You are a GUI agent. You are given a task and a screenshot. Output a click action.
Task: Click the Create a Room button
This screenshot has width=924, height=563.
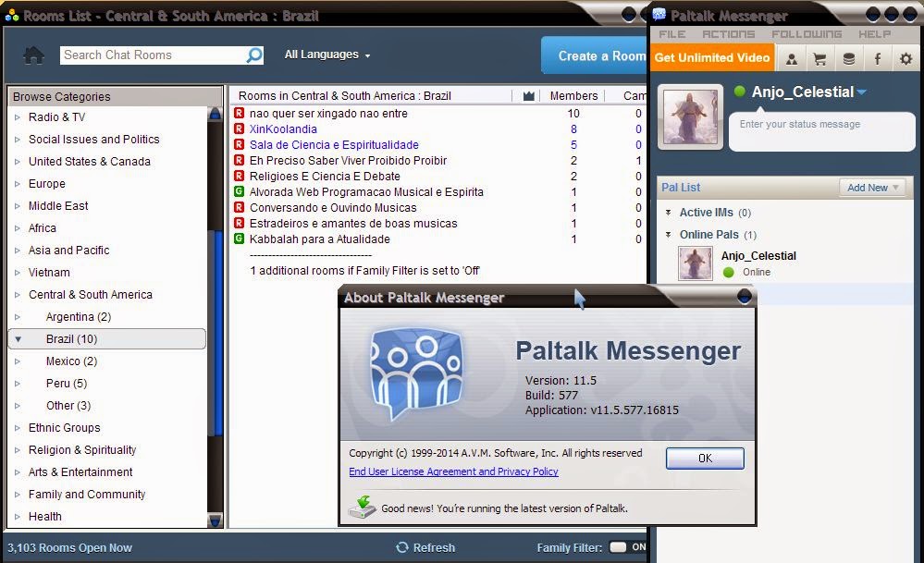[x=594, y=55]
